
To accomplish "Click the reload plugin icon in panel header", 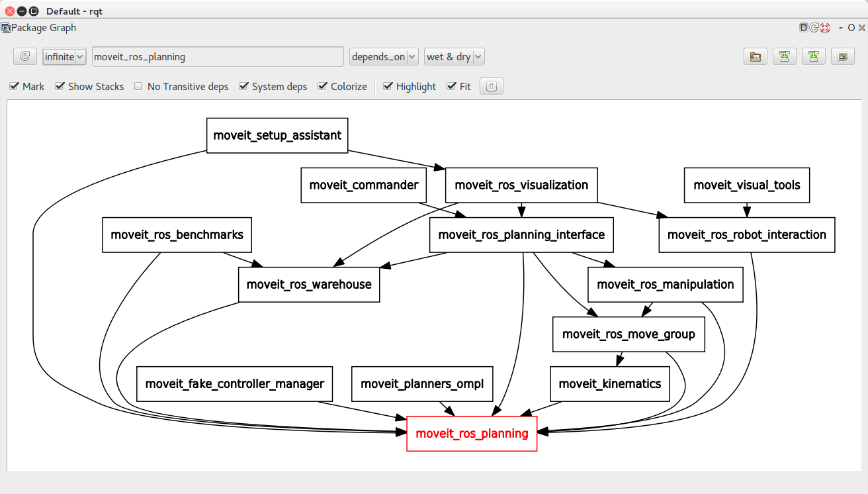I will [814, 28].
